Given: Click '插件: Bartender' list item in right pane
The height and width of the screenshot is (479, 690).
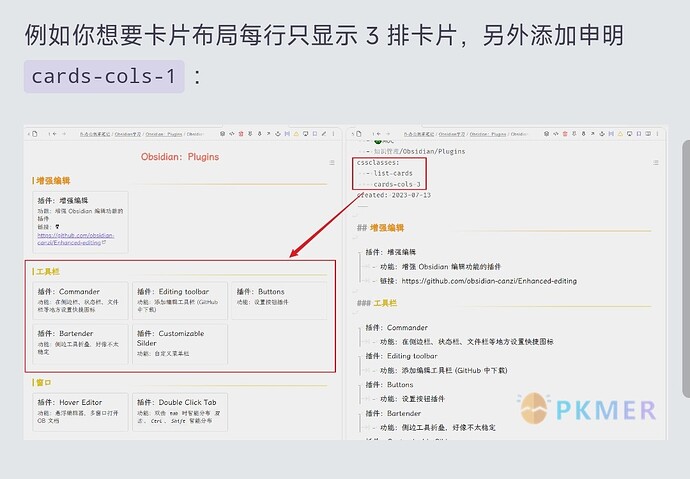Looking at the screenshot, I should click(x=393, y=413).
